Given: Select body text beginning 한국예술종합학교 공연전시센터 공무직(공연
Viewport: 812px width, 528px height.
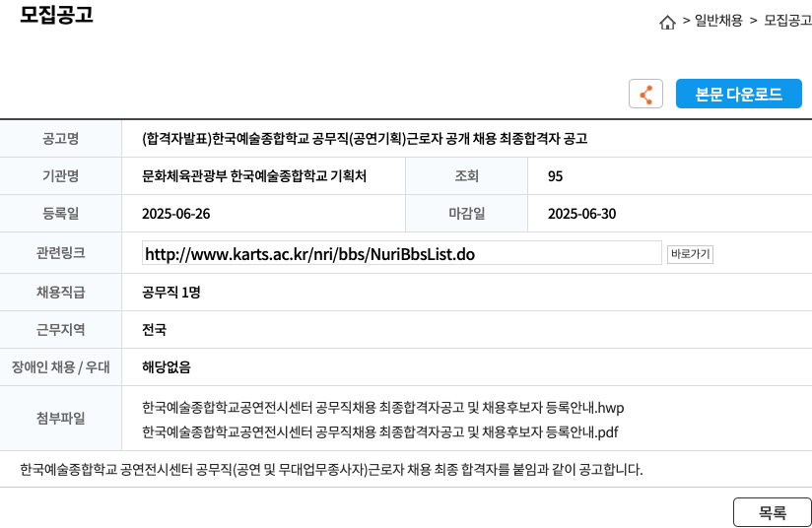Looking at the screenshot, I should pyautogui.click(x=331, y=470).
